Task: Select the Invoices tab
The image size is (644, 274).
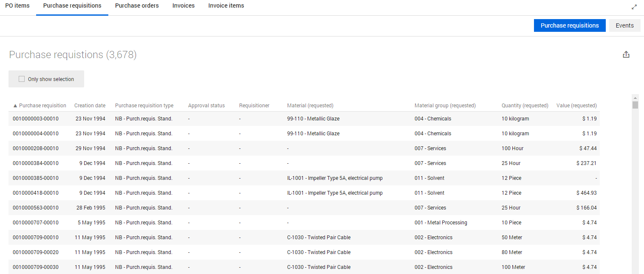Action: click(x=184, y=6)
